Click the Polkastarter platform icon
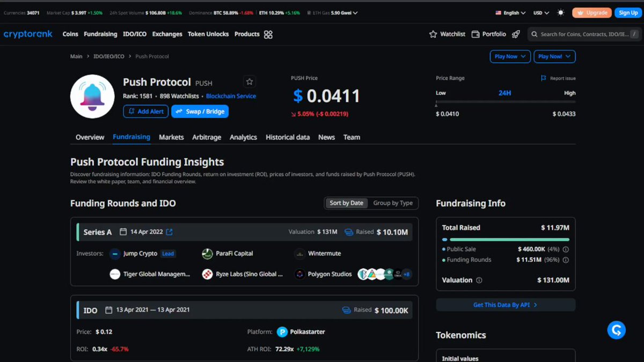This screenshot has width=644, height=362. click(282, 332)
